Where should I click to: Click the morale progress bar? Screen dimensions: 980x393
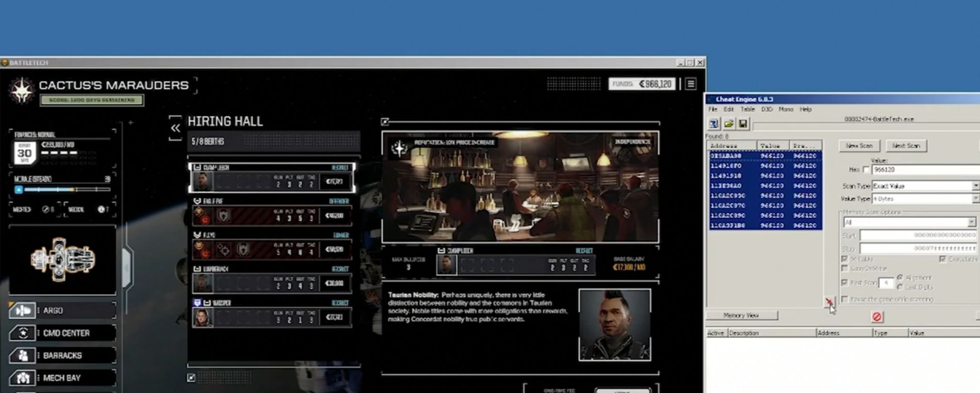point(68,190)
